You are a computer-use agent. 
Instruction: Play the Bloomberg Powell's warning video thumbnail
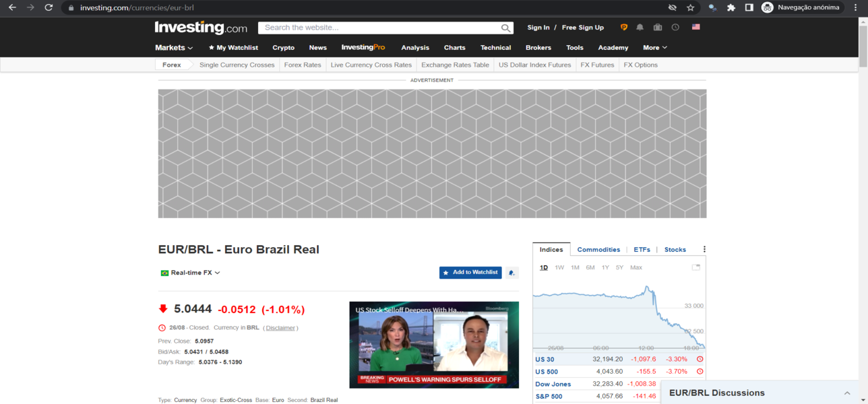(434, 345)
